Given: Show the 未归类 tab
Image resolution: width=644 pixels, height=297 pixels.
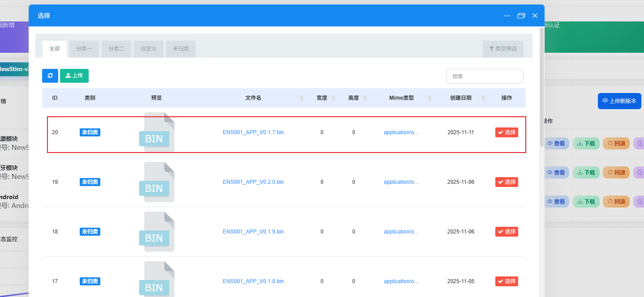Looking at the screenshot, I should [181, 49].
